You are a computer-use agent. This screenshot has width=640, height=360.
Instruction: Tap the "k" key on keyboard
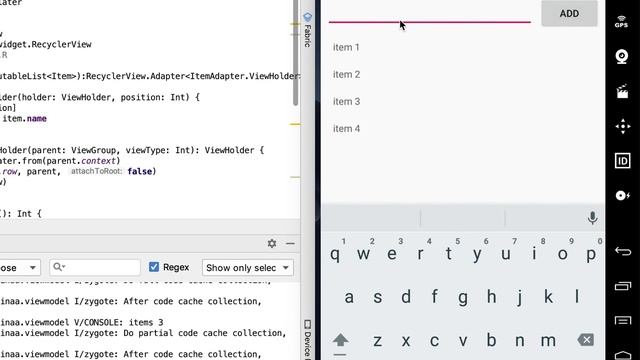548,297
